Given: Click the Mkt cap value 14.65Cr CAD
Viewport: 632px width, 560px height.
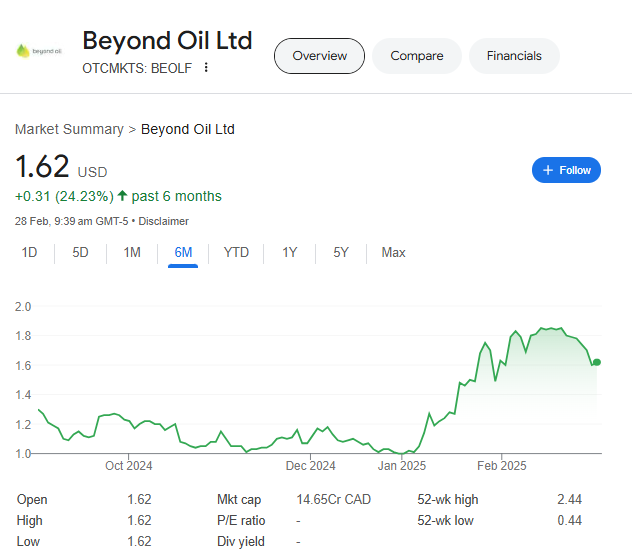Looking at the screenshot, I should coord(333,499).
